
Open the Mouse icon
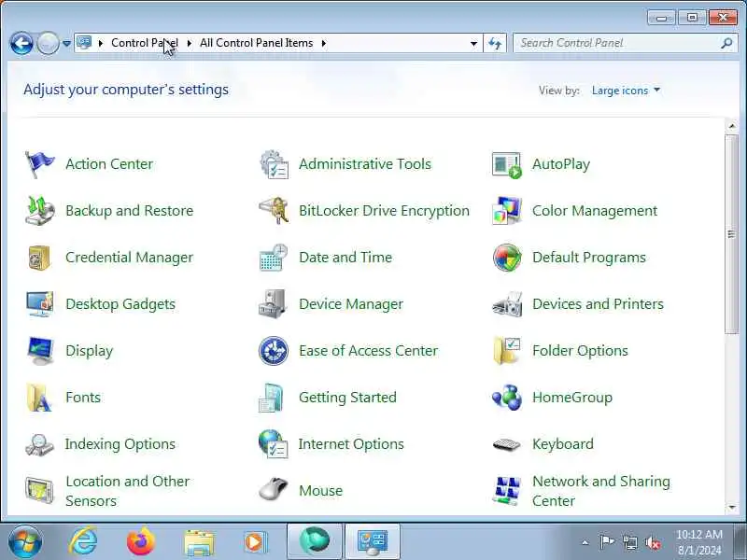click(x=273, y=489)
